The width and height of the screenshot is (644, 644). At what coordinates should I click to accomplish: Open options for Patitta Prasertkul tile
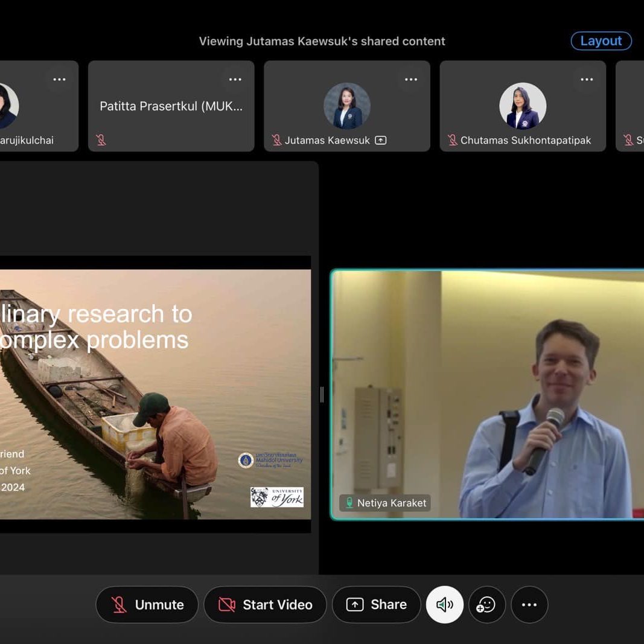(235, 80)
